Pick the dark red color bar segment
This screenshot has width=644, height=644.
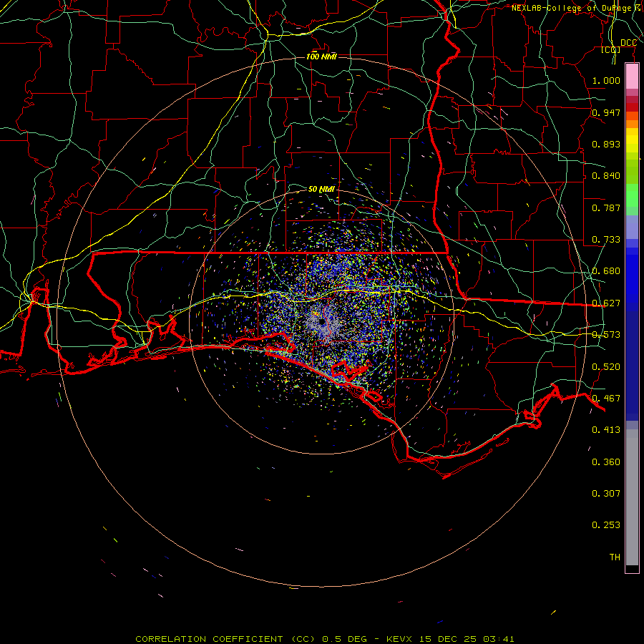click(632, 107)
